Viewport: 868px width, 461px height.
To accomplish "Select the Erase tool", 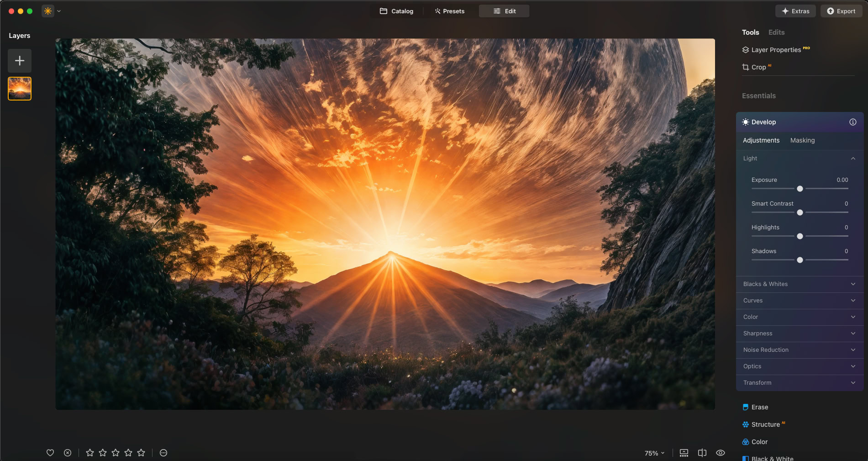I will (x=759, y=407).
